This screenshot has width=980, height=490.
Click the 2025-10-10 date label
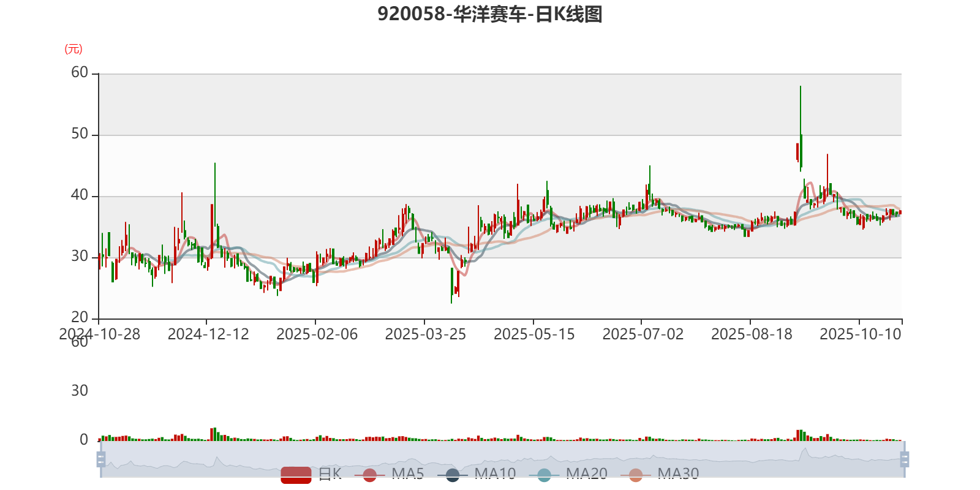click(860, 334)
